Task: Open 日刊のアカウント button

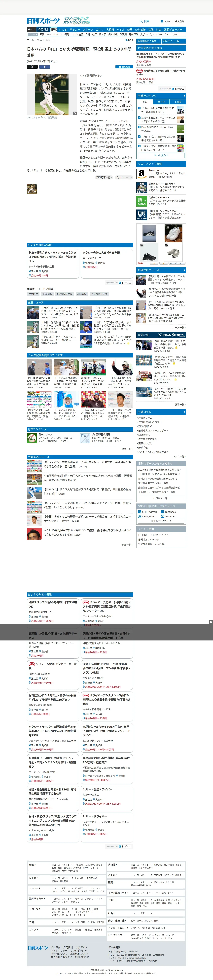Action: tap(161, 521)
